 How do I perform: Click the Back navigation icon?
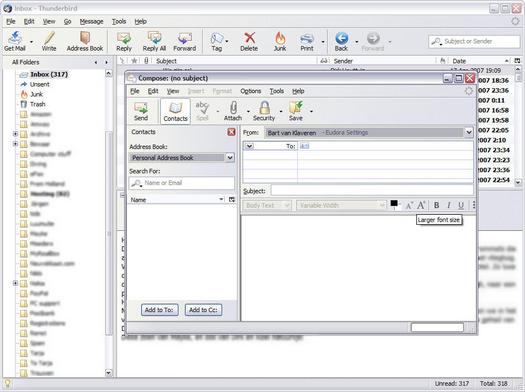click(x=341, y=41)
